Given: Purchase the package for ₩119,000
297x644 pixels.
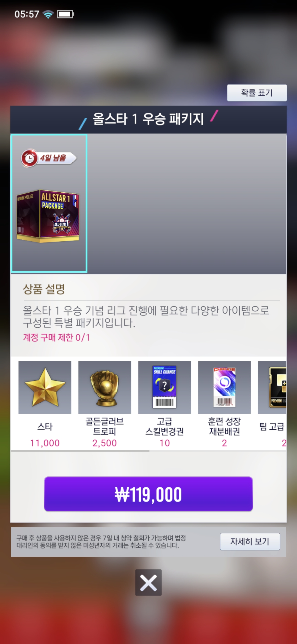Looking at the screenshot, I should coord(148,494).
